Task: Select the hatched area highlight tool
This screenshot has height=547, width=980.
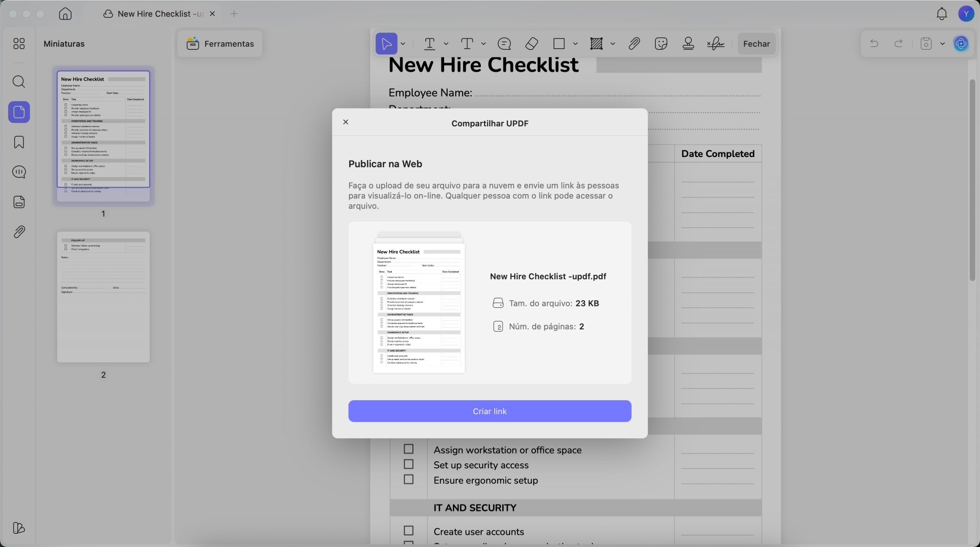Action: (596, 44)
